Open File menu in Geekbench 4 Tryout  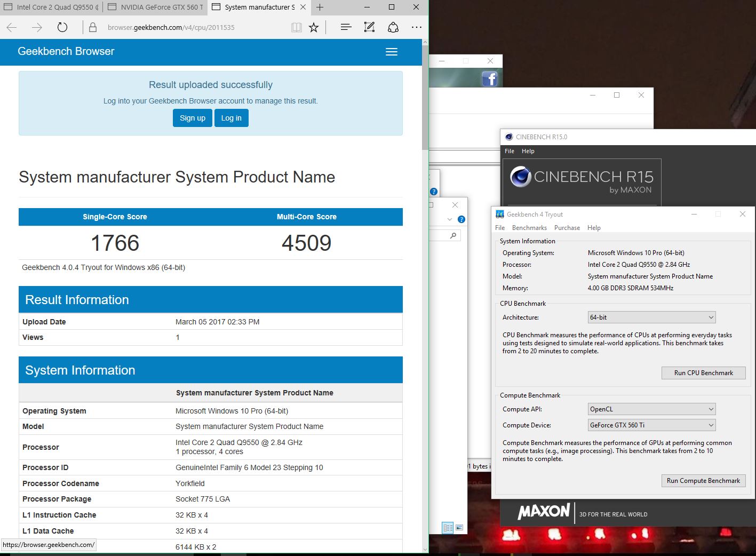pyautogui.click(x=500, y=228)
